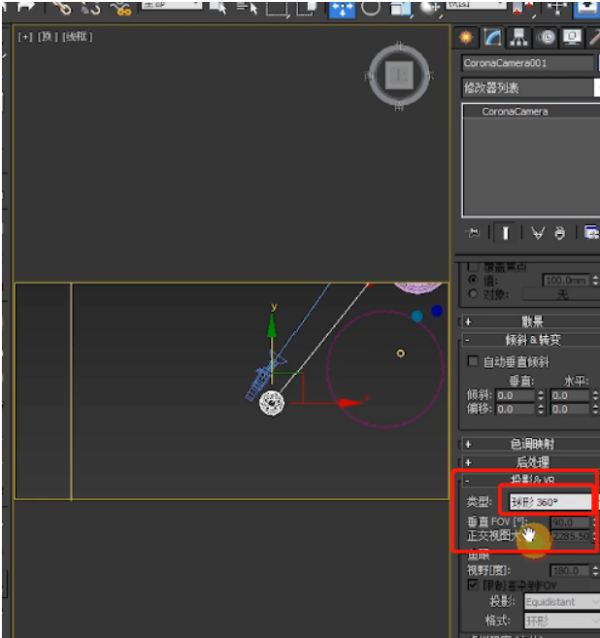Click Remove Modifier trash icon
Viewport: 600px width, 638px height.
[x=560, y=233]
